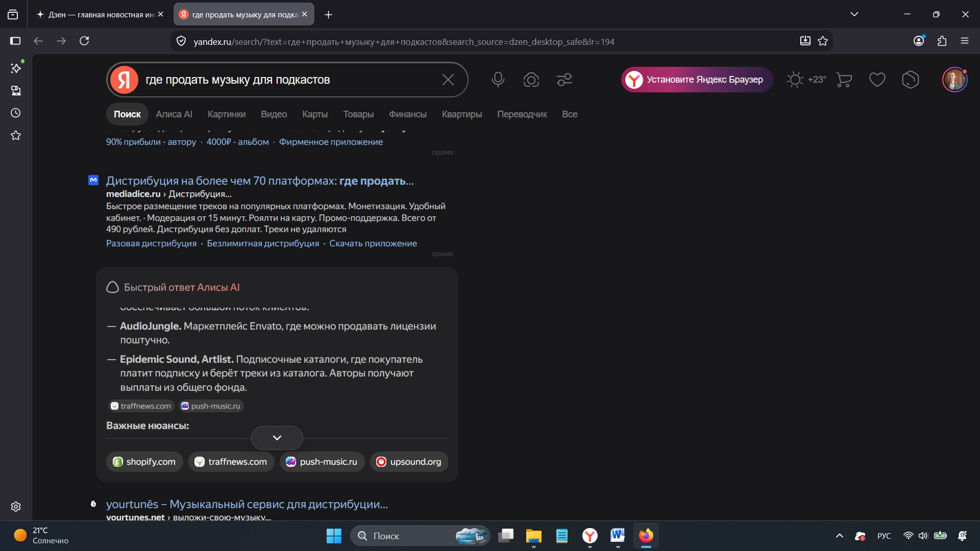980x551 pixels.
Task: Open the Картинки images tab
Action: [227, 114]
